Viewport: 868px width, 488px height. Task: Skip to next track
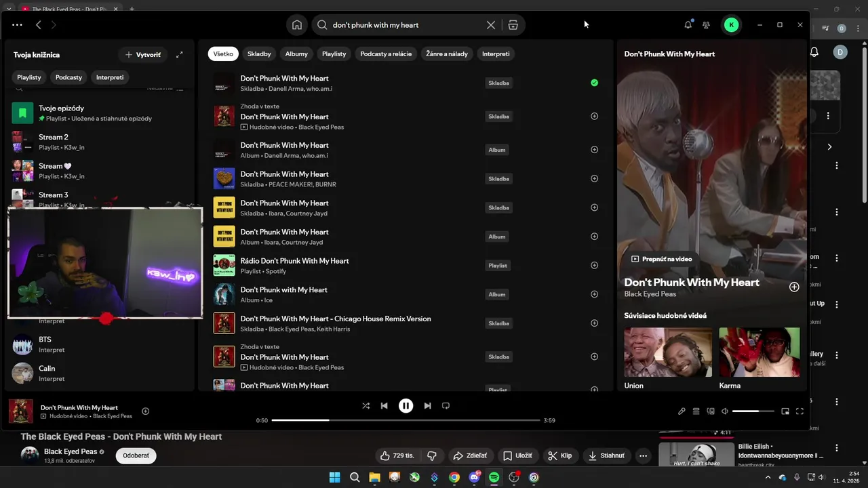[427, 406]
